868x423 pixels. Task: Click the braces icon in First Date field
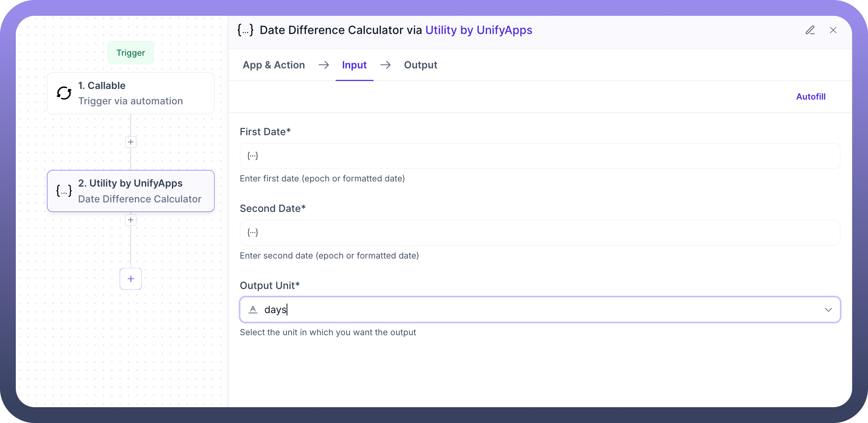coord(253,156)
